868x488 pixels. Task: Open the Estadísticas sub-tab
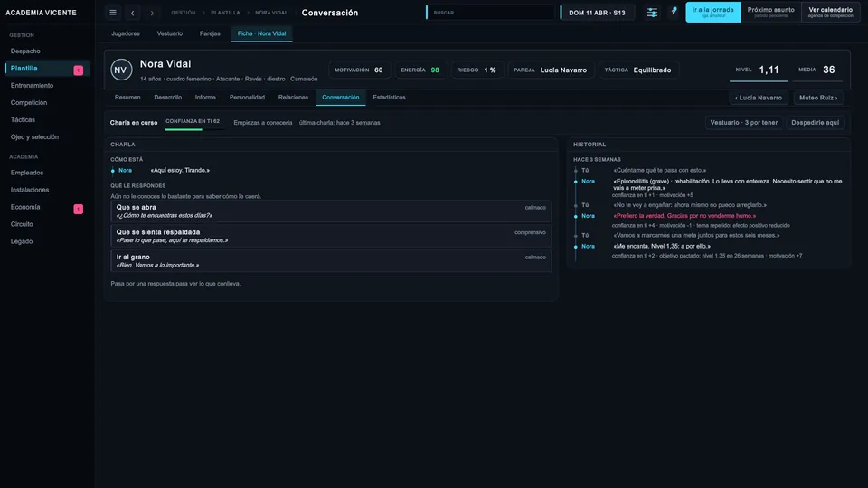389,98
